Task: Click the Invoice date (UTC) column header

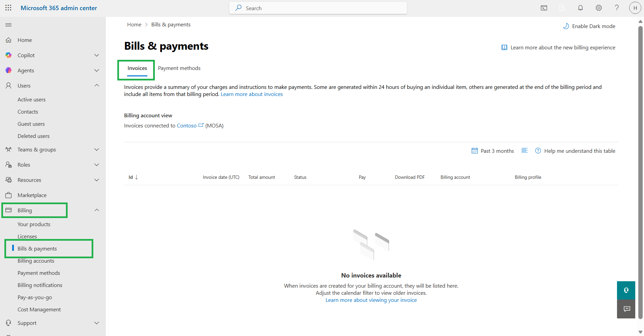Action: (221, 177)
